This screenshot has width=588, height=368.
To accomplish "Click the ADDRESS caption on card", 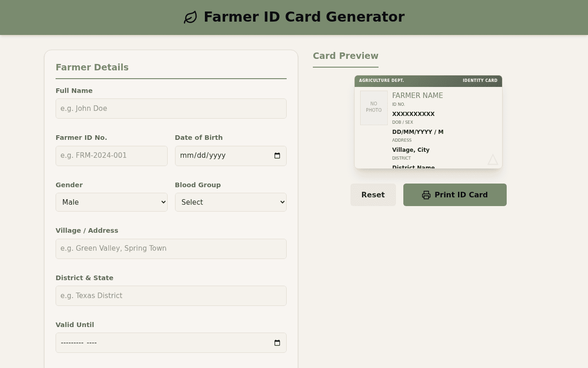I will click(x=402, y=140).
